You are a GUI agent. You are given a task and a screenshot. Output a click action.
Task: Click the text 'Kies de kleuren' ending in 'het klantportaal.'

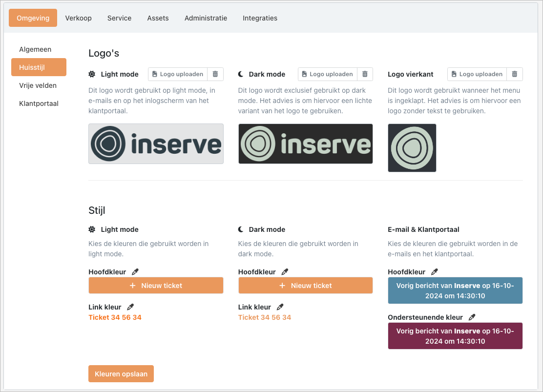(x=453, y=248)
